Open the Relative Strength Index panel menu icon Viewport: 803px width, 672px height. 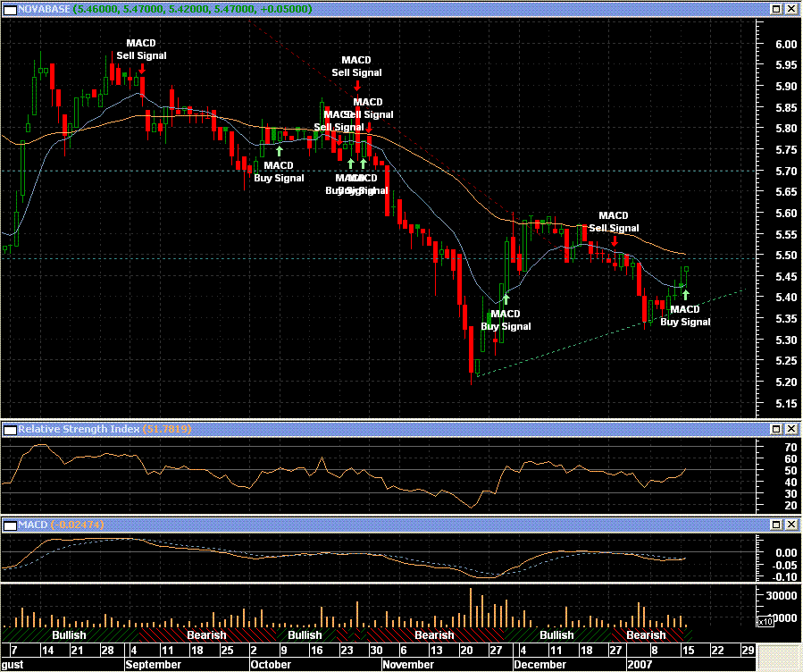[x=9, y=430]
